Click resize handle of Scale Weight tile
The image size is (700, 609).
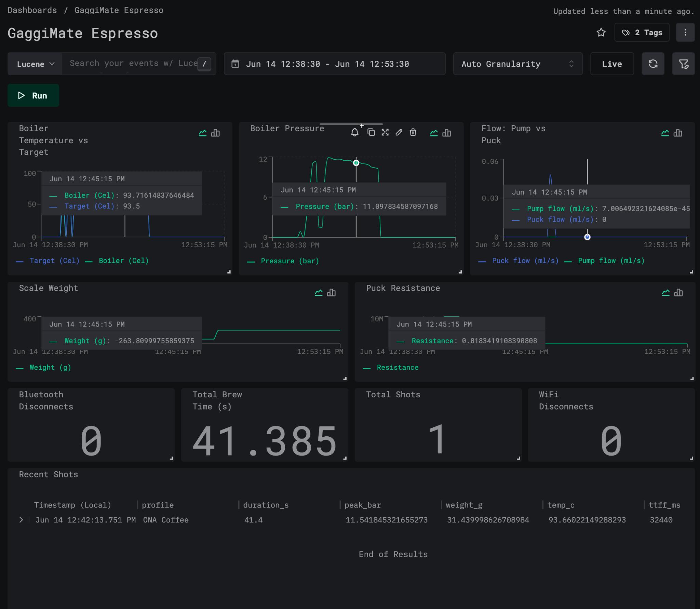(x=345, y=378)
